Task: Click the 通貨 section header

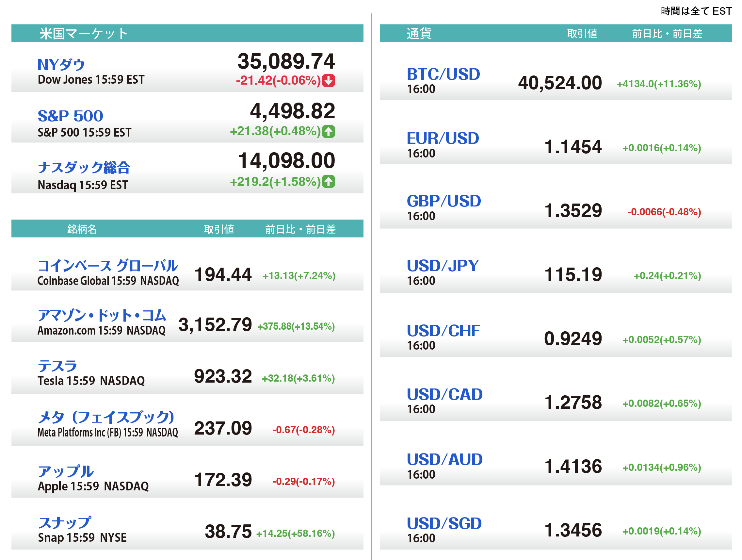Action: click(419, 33)
